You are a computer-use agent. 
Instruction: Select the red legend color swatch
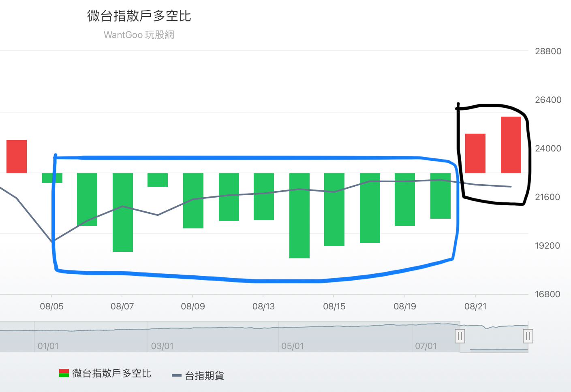coord(64,371)
